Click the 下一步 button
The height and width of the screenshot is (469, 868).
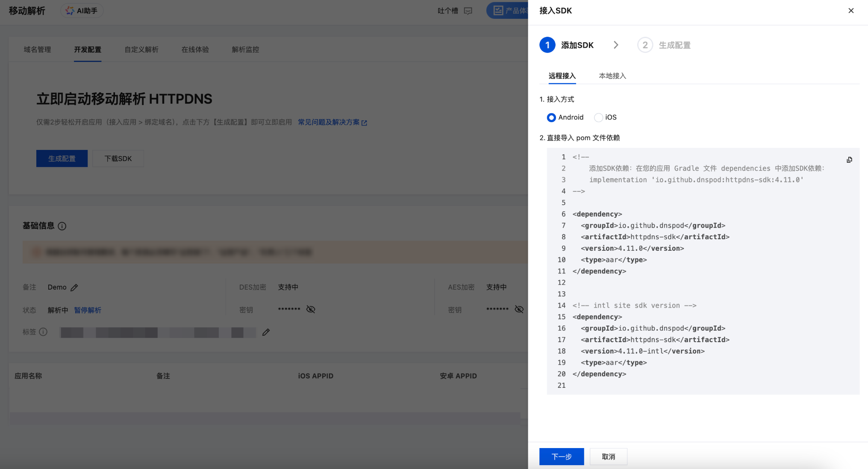[561, 457]
